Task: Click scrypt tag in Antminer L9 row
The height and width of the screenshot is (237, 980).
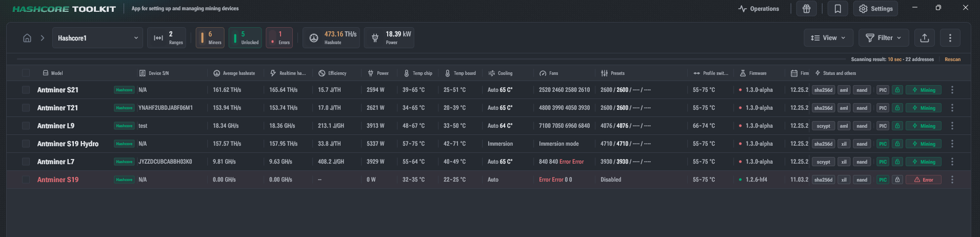Action: (x=823, y=126)
